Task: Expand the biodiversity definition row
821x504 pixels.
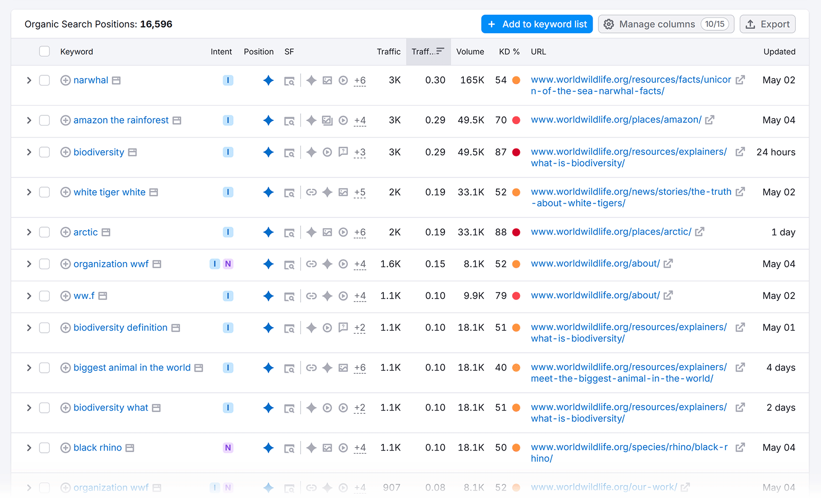Action: [29, 328]
